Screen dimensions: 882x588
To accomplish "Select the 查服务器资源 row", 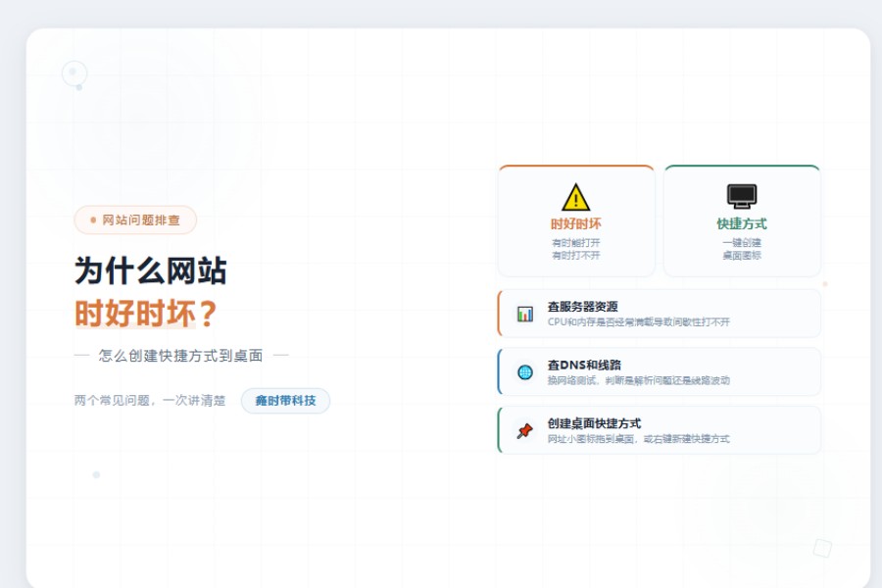I will pyautogui.click(x=659, y=314).
